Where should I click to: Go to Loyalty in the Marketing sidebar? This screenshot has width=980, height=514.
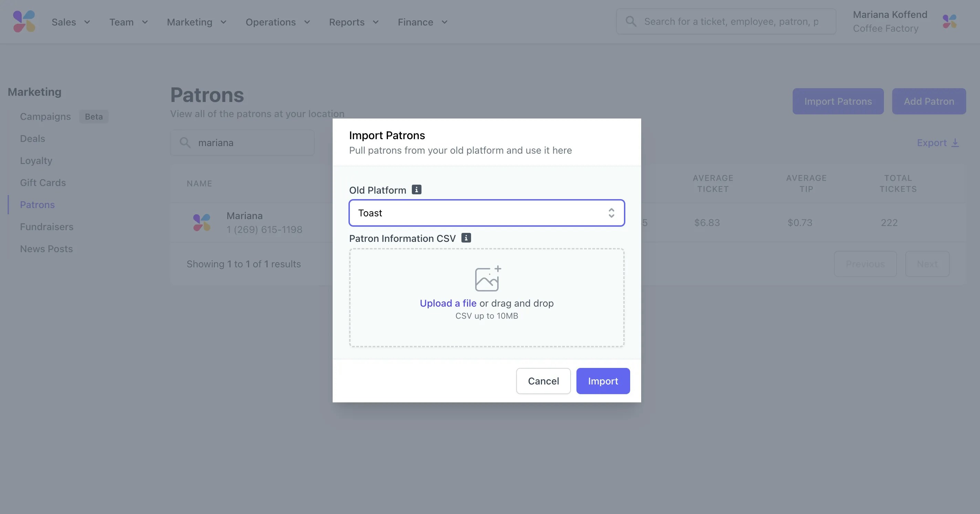[36, 161]
